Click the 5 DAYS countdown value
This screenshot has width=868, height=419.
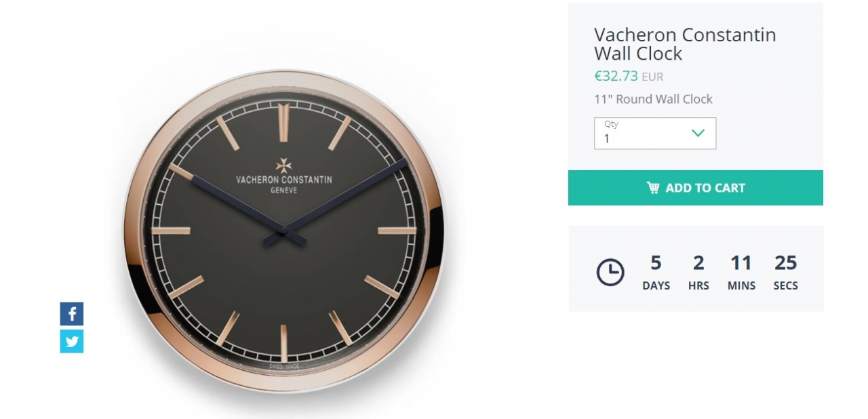tap(656, 273)
